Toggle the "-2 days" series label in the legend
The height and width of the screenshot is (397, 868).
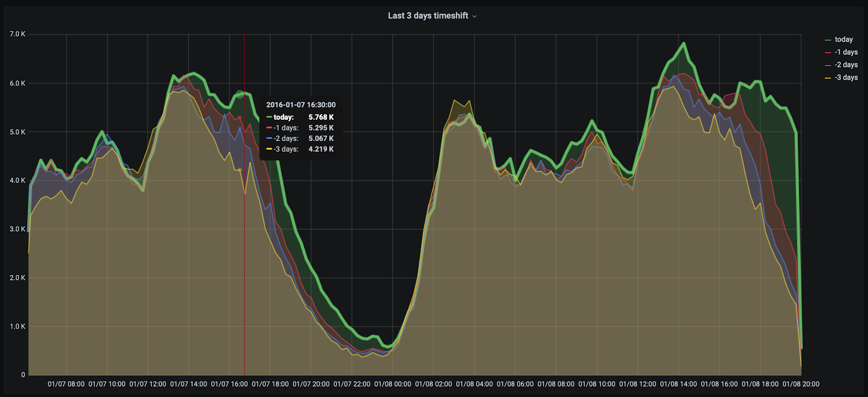[846, 65]
